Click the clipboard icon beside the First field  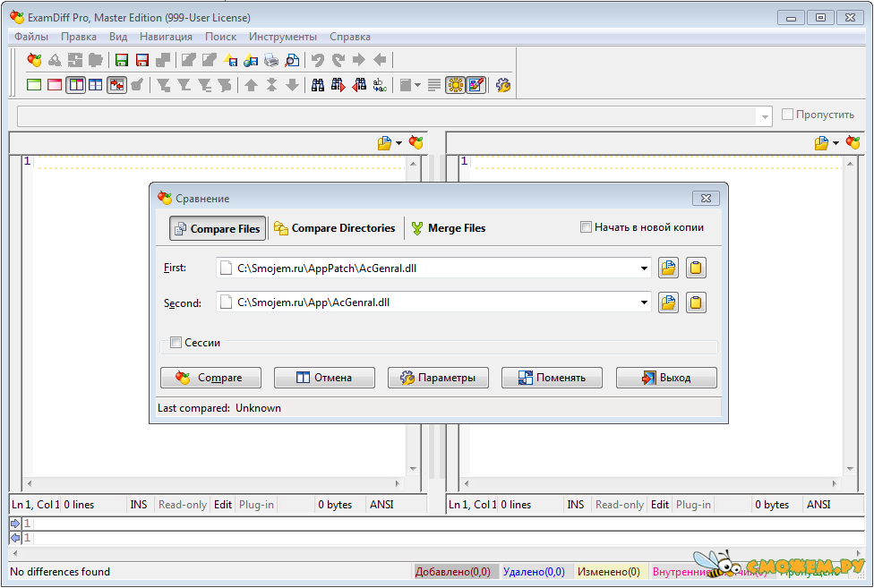696,268
